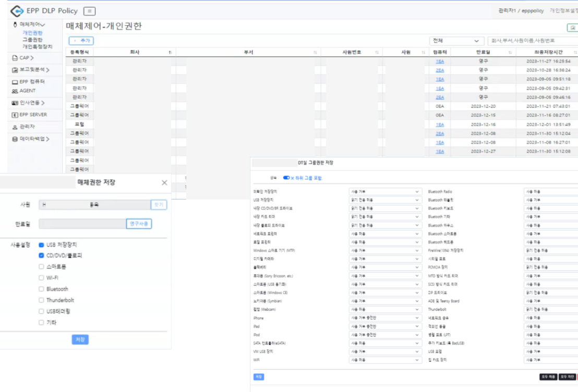This screenshot has height=392, width=578.
Task: Sort the table by the 부서 column arrow
Action: [315, 52]
